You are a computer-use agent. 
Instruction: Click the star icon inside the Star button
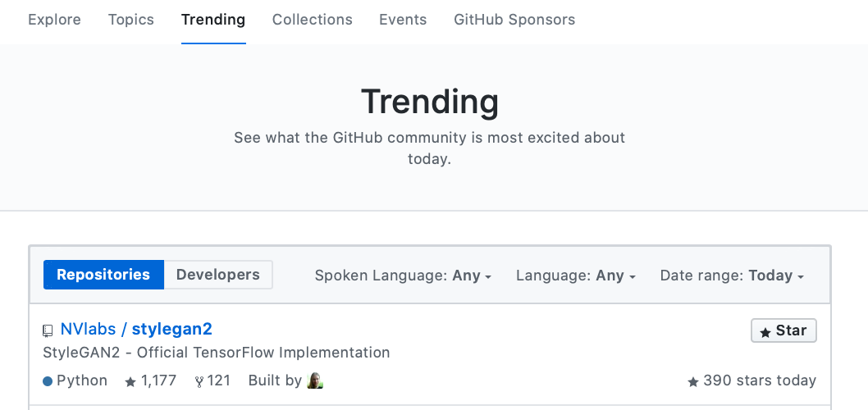(765, 332)
